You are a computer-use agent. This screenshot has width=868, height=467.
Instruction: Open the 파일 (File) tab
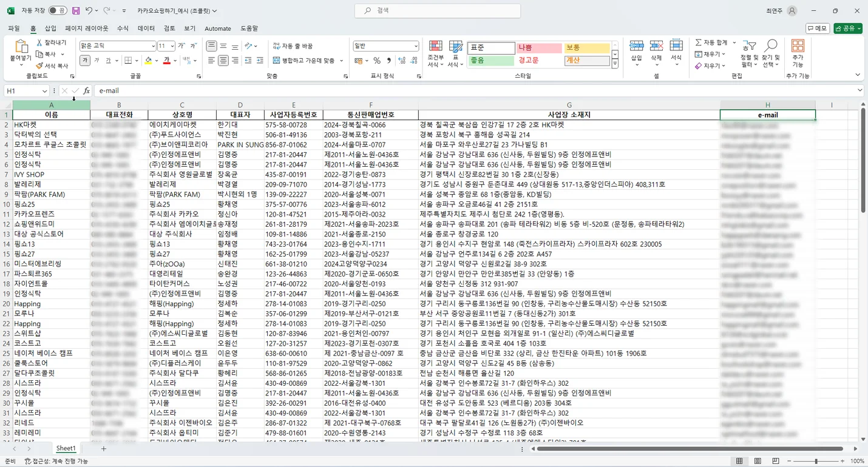point(14,29)
